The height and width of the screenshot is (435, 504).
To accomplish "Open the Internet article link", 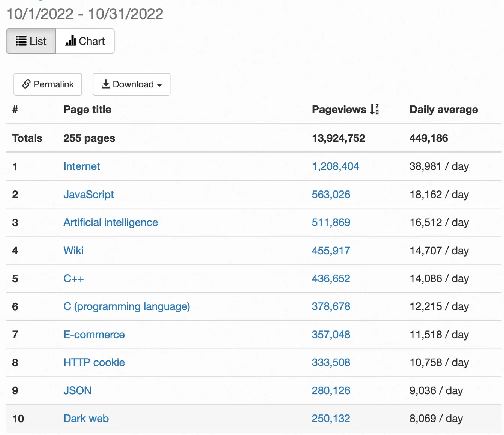I will pyautogui.click(x=82, y=166).
